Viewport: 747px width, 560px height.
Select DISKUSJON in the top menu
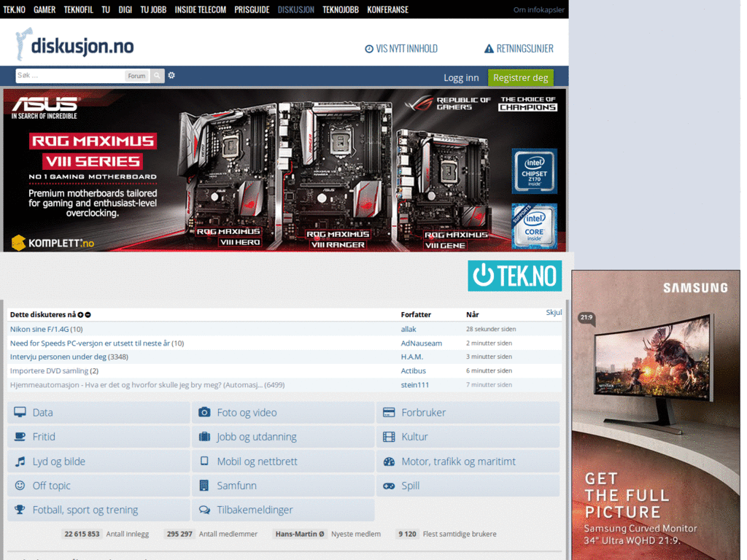pos(296,9)
